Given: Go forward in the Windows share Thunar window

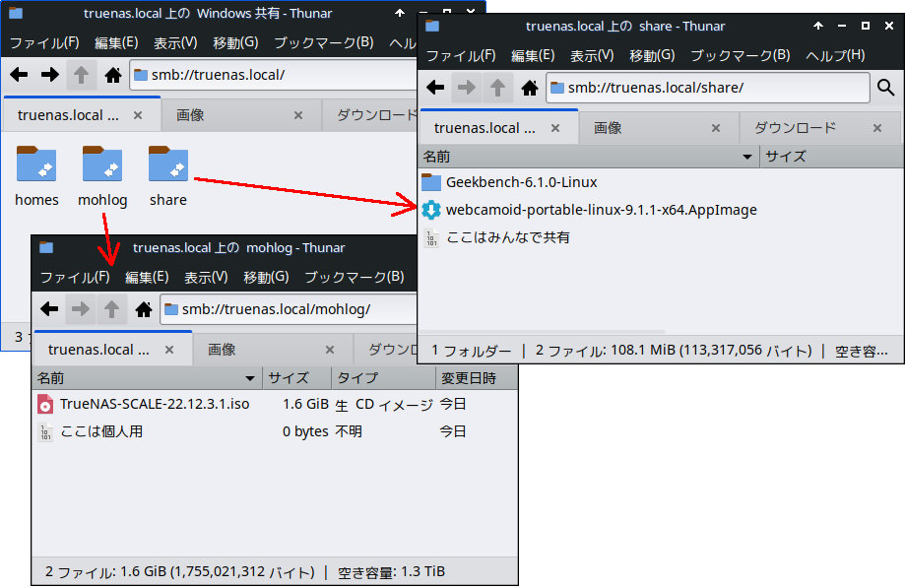Looking at the screenshot, I should 49,75.
